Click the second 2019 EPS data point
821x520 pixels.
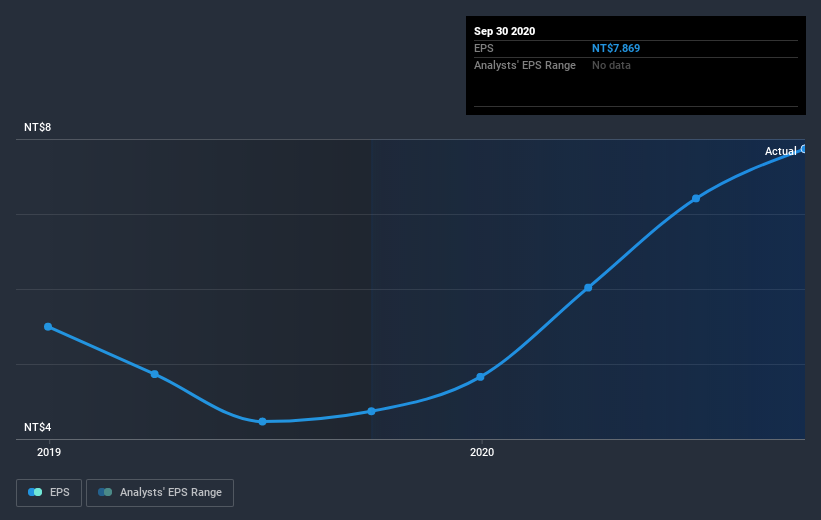tap(154, 374)
